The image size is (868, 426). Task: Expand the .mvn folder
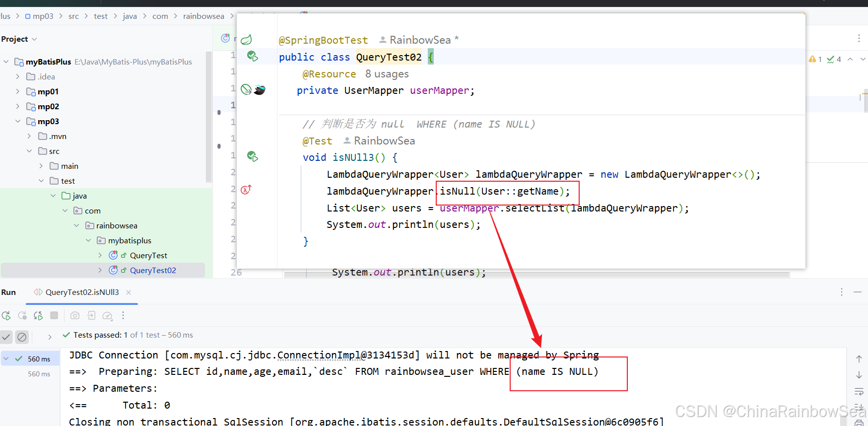tap(29, 136)
